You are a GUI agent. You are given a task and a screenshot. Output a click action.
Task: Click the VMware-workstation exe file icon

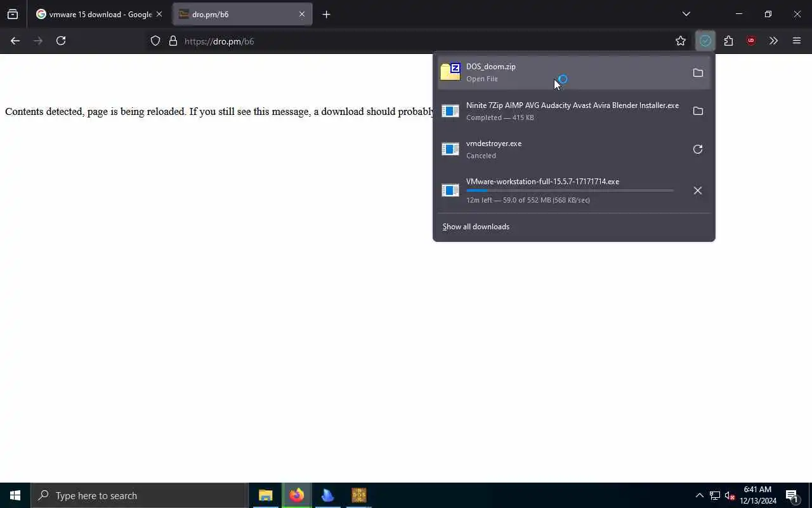[x=450, y=190]
